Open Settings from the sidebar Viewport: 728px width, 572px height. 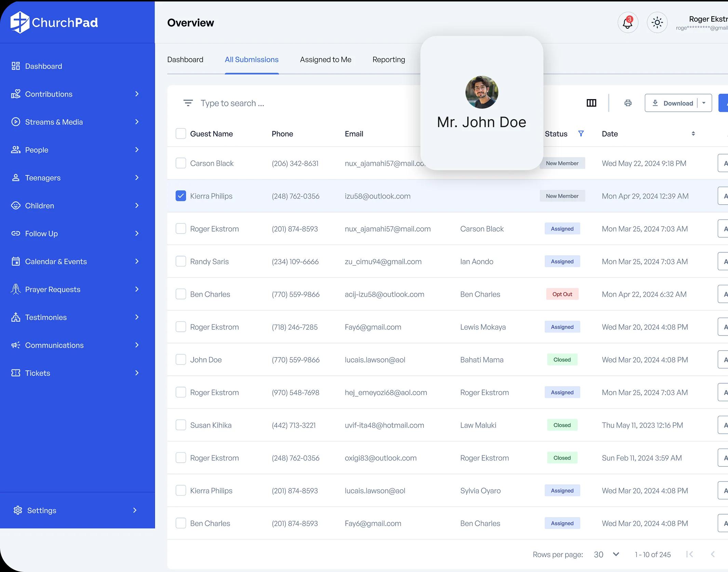(x=41, y=510)
